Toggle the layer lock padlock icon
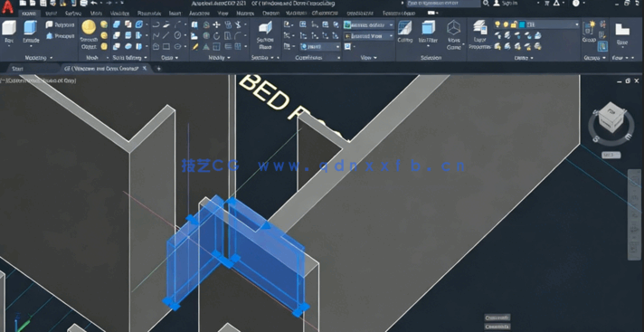This screenshot has height=332, width=644. pyautogui.click(x=514, y=24)
